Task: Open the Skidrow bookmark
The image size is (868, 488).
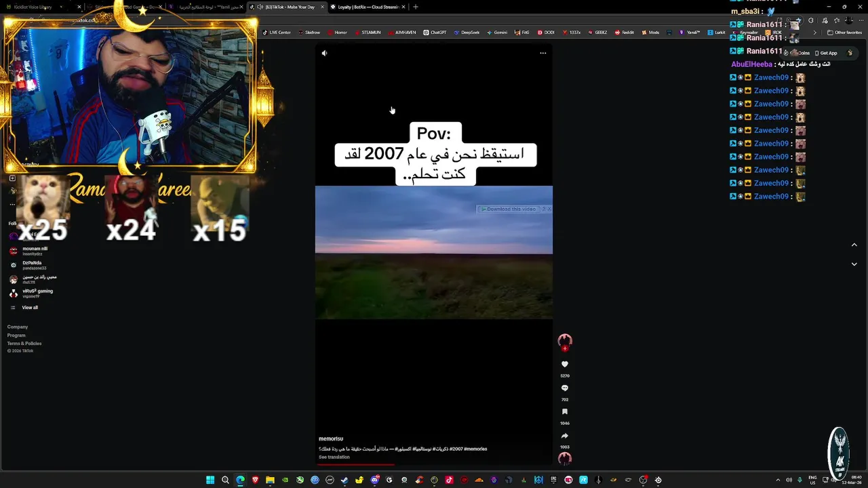Action: (309, 32)
